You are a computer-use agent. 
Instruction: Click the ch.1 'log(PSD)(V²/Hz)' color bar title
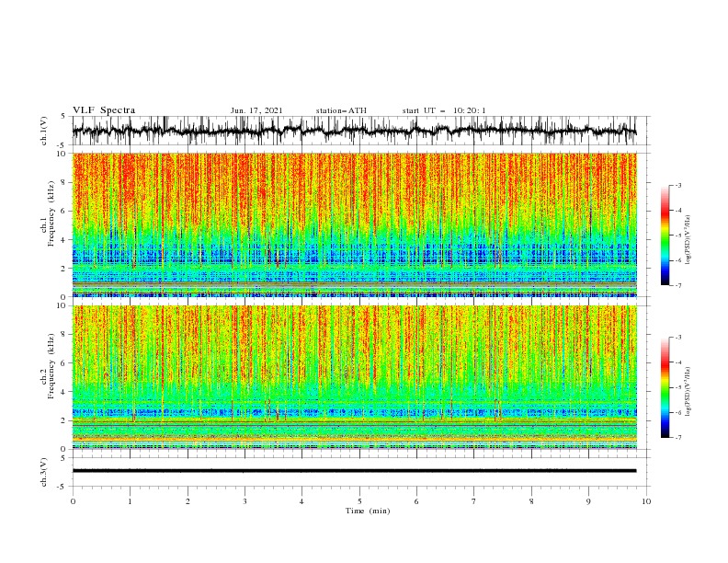(688, 240)
